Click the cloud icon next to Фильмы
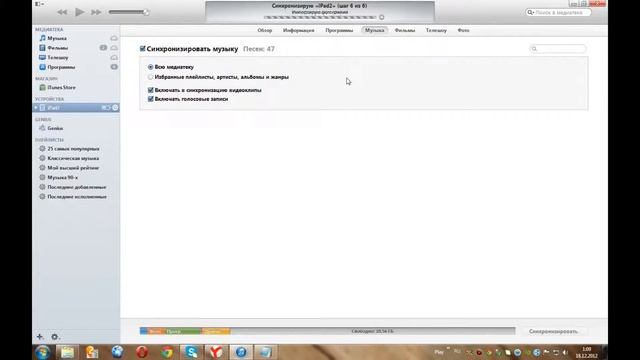This screenshot has height=360, width=640. pyautogui.click(x=114, y=48)
